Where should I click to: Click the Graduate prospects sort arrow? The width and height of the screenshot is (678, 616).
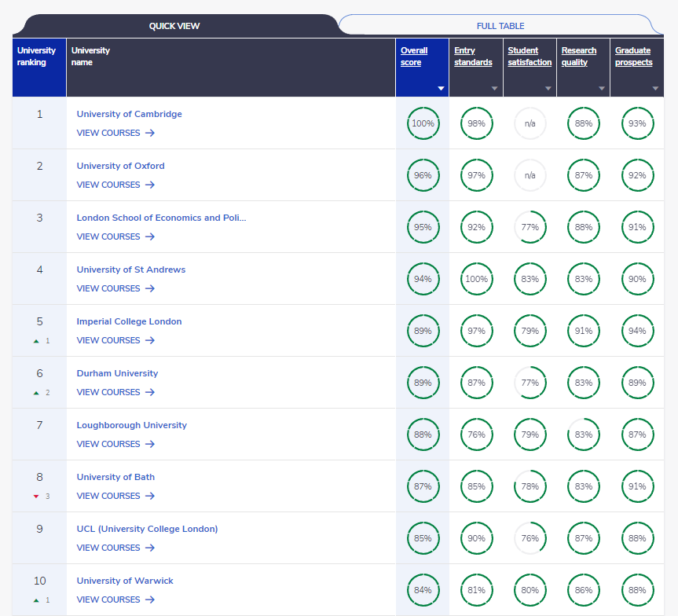tap(655, 88)
